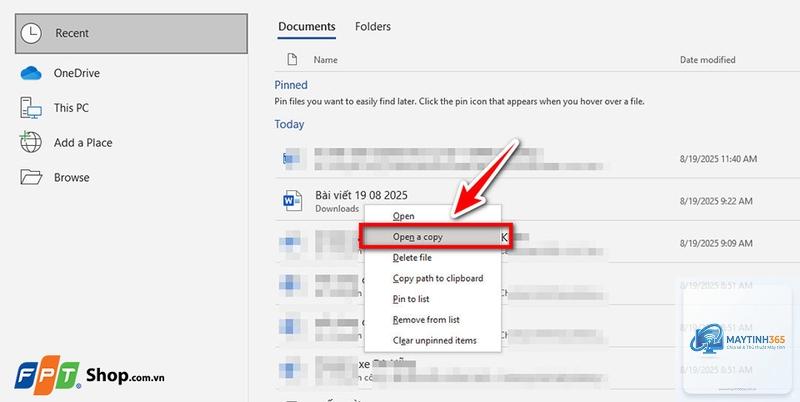
Task: Select the Recent location
Action: tap(131, 33)
